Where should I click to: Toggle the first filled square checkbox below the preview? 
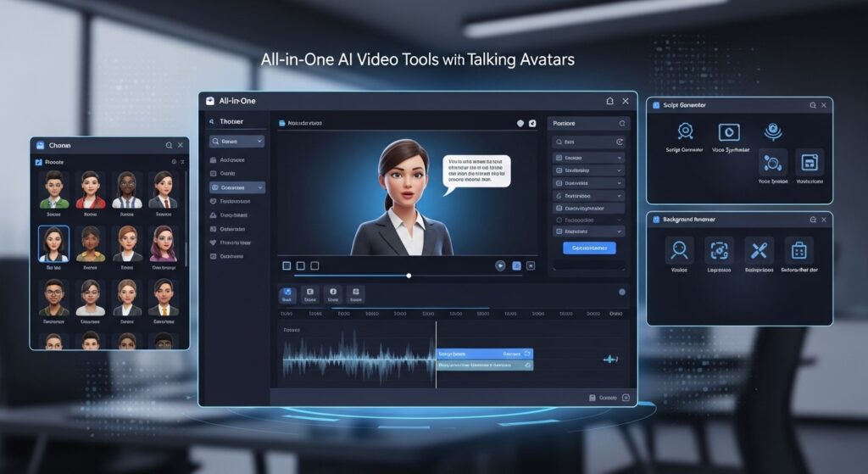(x=287, y=265)
